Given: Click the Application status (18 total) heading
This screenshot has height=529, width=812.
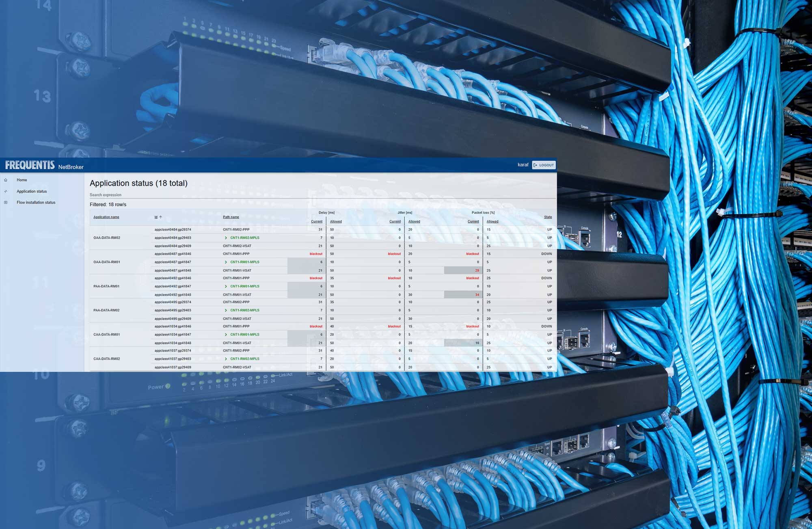Looking at the screenshot, I should pos(138,183).
